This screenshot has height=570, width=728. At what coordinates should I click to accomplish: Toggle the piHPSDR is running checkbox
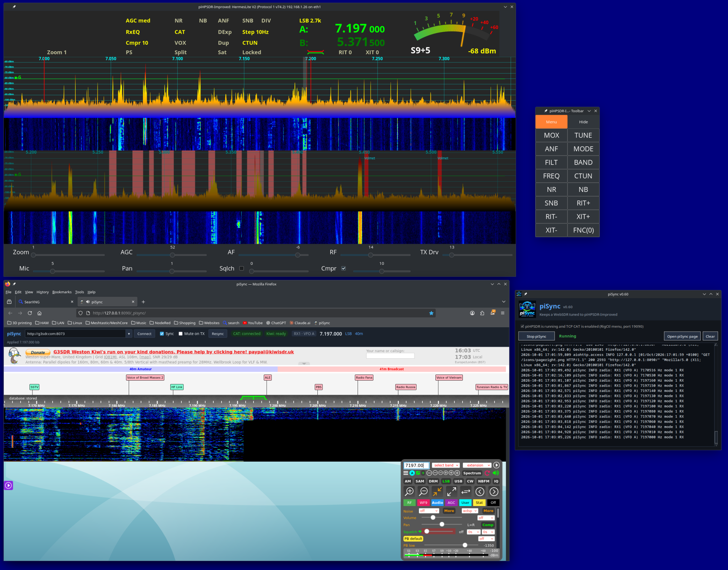click(x=522, y=326)
